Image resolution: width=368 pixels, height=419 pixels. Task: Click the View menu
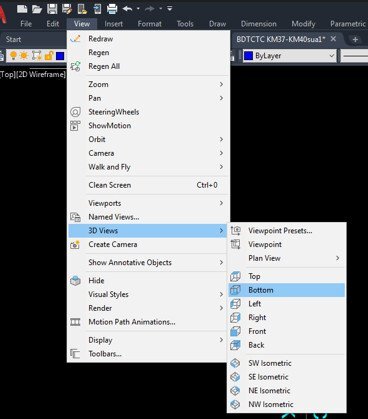pos(82,24)
